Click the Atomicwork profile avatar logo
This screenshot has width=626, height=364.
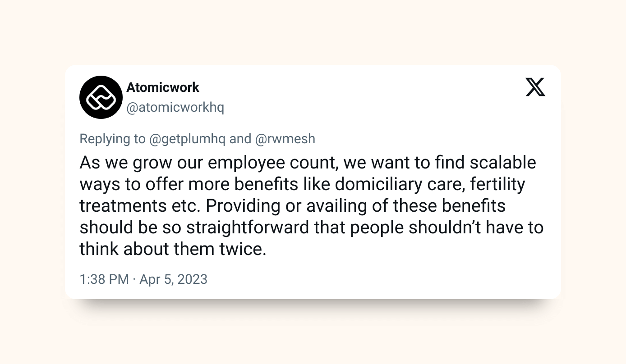click(x=101, y=97)
